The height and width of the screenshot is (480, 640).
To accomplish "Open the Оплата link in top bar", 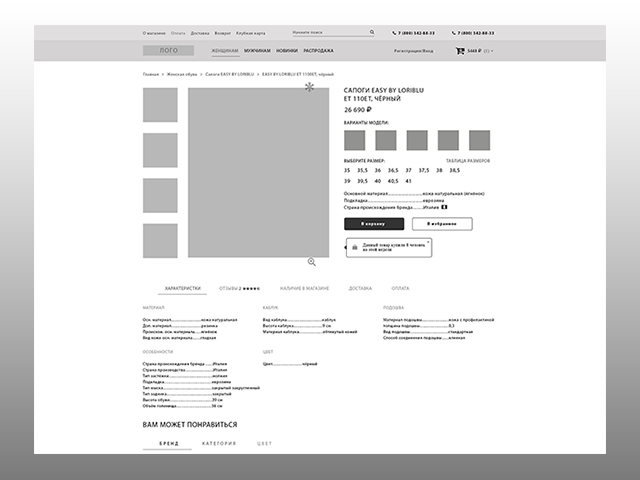I will click(178, 33).
